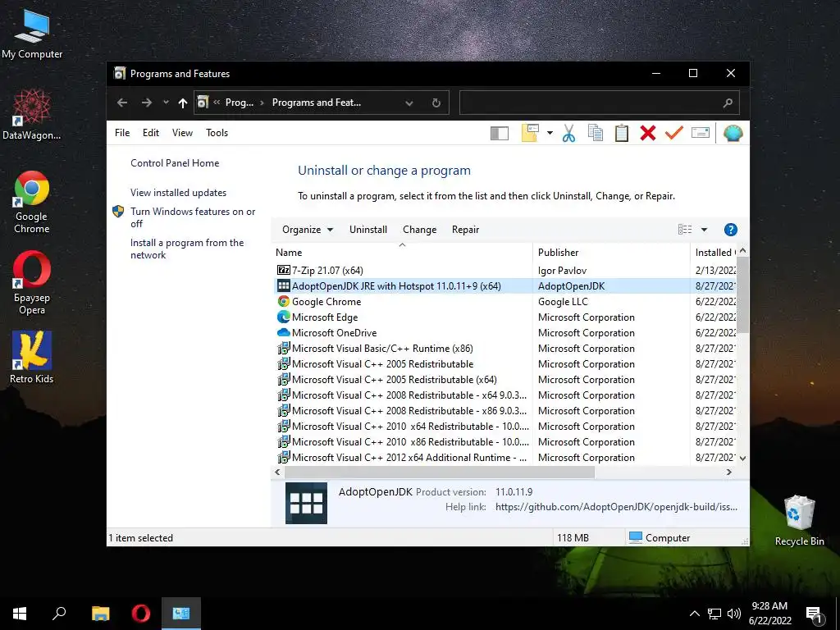Viewport: 840px width, 630px height.
Task: Click the Uninstall button
Action: tap(368, 230)
